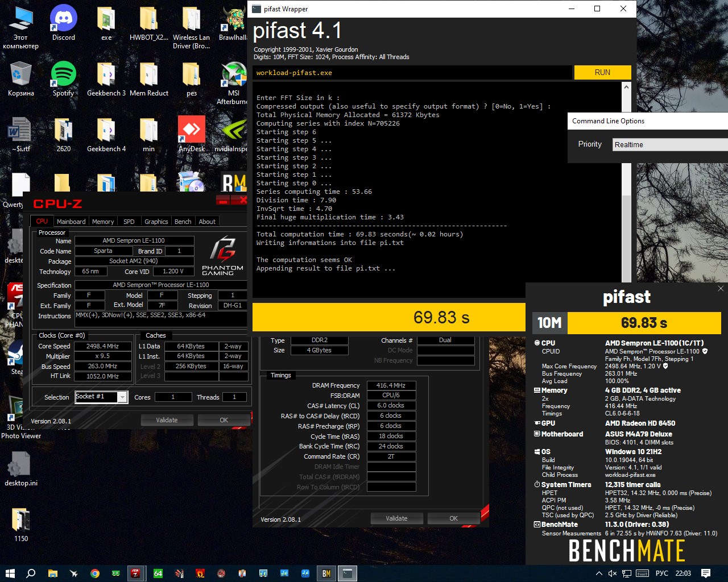Open taskbar search magnifier
This screenshot has width=728, height=582.
tap(31, 573)
